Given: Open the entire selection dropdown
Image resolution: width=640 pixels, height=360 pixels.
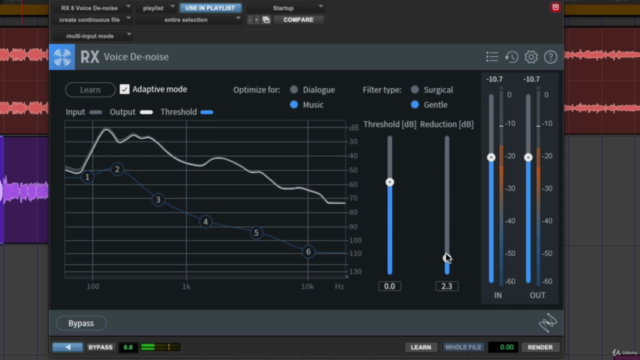Looking at the screenshot, I should point(189,20).
